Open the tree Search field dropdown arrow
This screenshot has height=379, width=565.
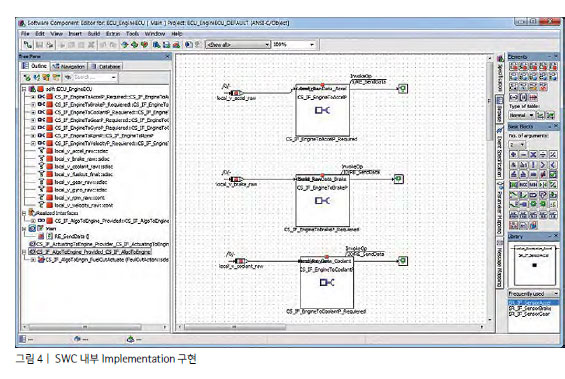114,77
